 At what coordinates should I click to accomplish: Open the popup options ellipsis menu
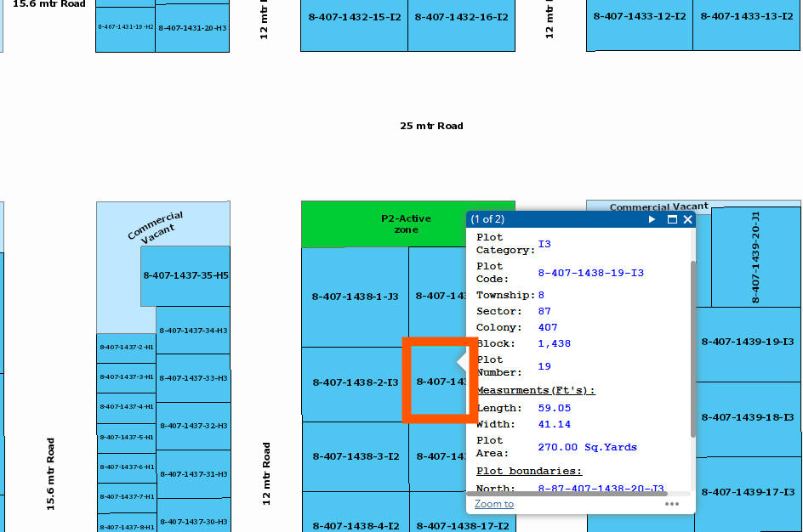(672, 504)
